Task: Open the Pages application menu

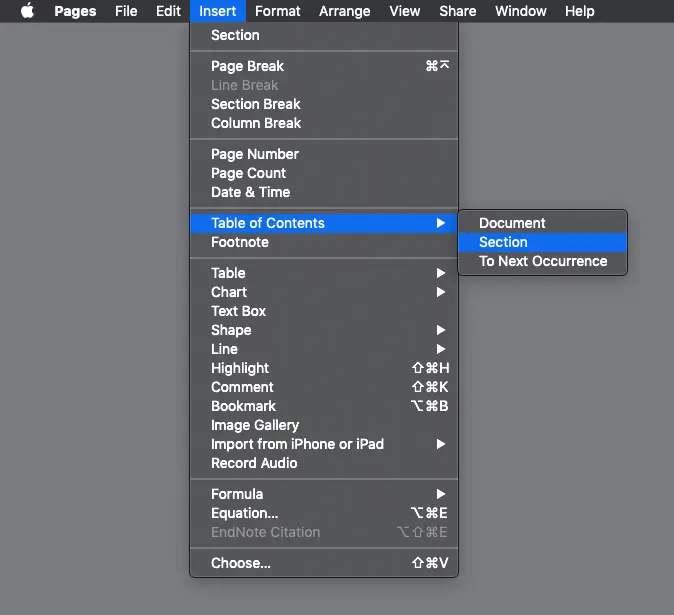Action: point(75,11)
